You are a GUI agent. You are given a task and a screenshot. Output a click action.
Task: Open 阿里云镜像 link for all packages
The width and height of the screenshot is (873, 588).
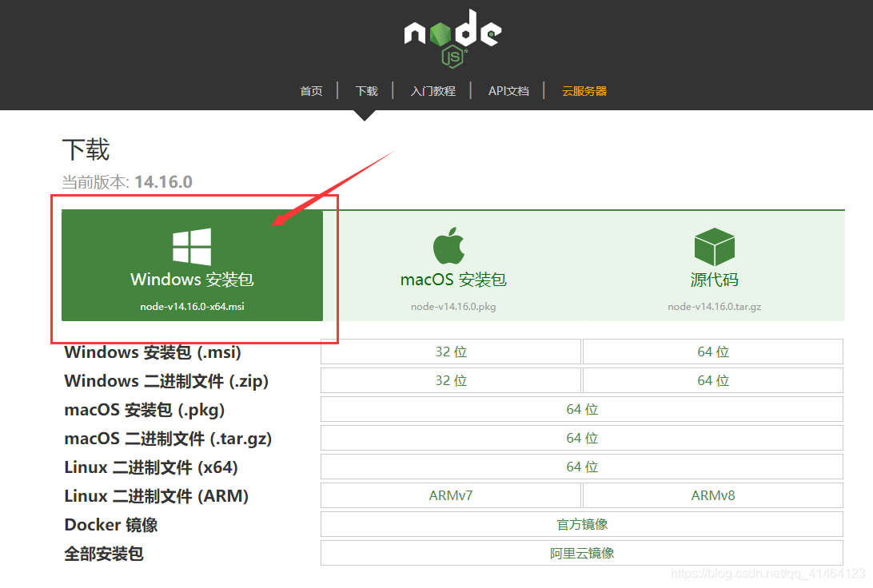[x=582, y=553]
